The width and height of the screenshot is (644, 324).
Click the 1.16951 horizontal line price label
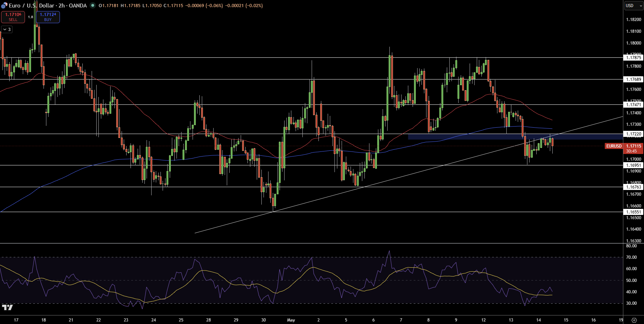coord(633,165)
